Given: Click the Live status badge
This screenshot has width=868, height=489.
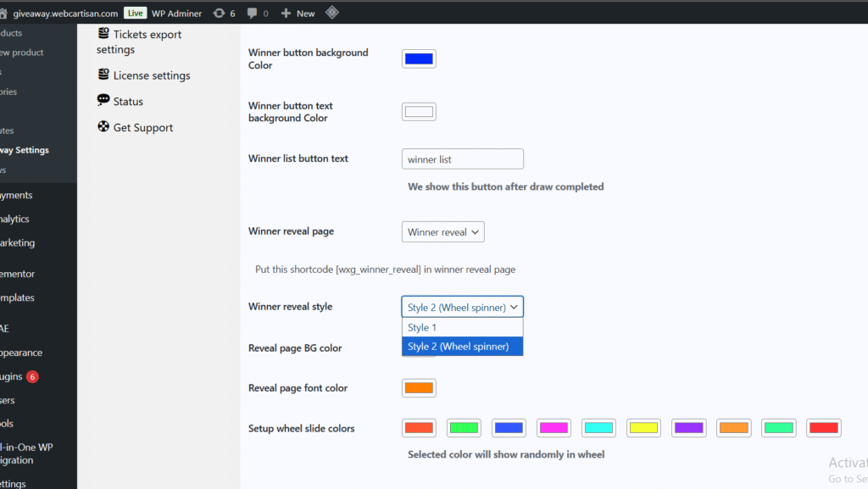Looking at the screenshot, I should coord(135,13).
